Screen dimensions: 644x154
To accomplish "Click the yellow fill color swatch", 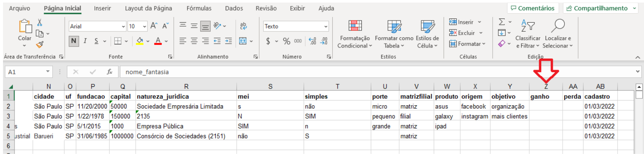I will click(140, 41).
